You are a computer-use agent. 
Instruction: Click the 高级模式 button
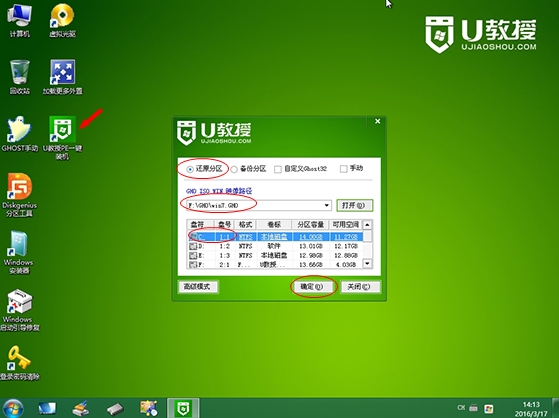(x=198, y=287)
